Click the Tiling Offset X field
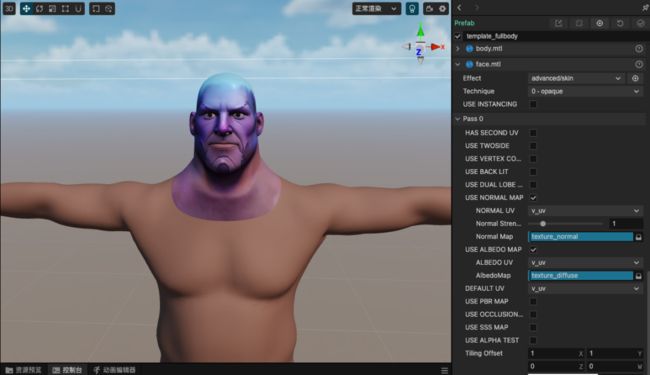 click(x=556, y=353)
